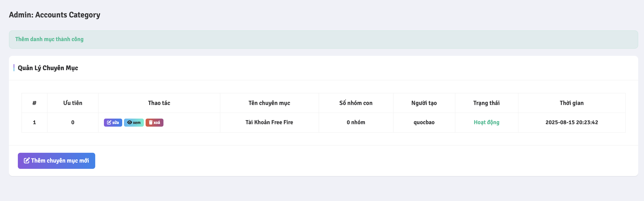Click the pencil icon on the sửa button

coord(109,122)
